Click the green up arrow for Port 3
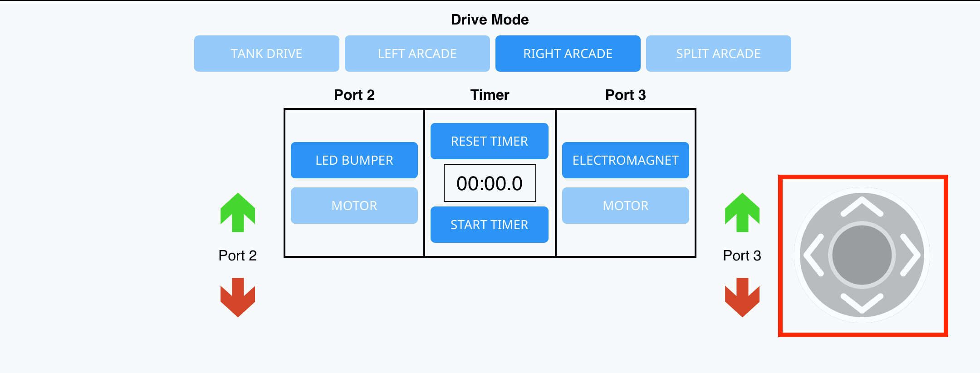 742,212
